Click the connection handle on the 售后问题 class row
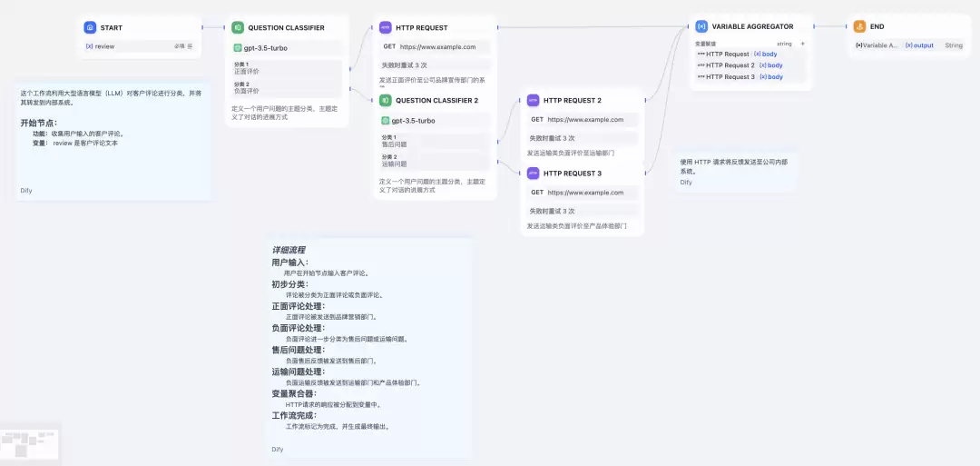 pyautogui.click(x=498, y=142)
